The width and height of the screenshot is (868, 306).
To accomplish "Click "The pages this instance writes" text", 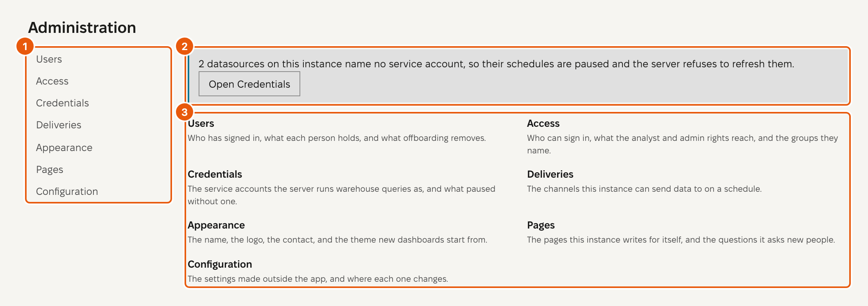I will point(681,239).
